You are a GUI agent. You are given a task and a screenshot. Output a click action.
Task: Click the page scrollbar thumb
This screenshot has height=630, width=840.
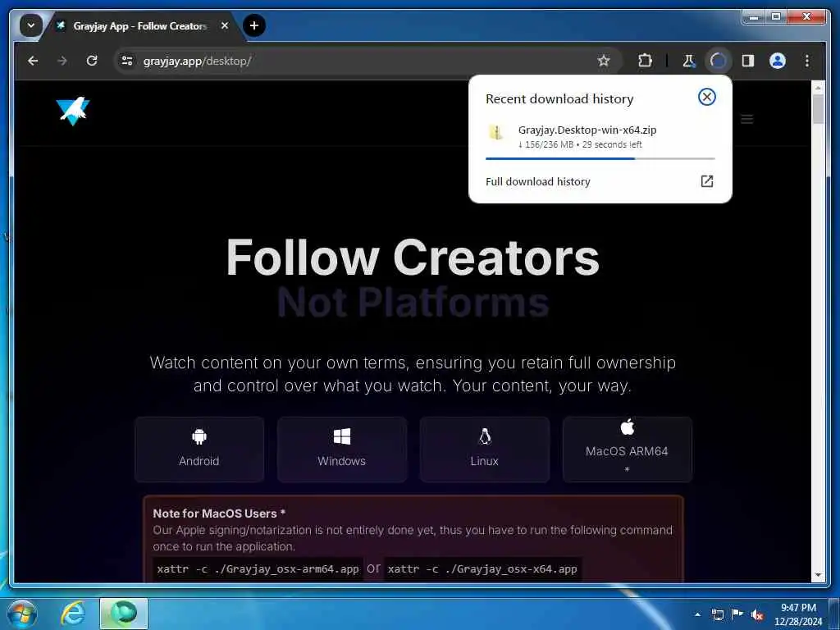click(x=818, y=109)
